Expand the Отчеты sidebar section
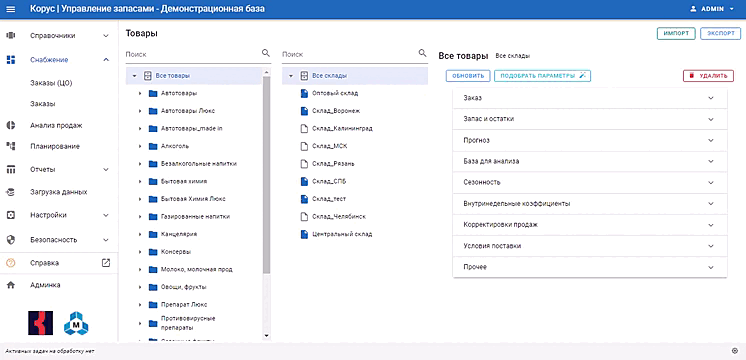The height and width of the screenshot is (360, 746). point(106,169)
